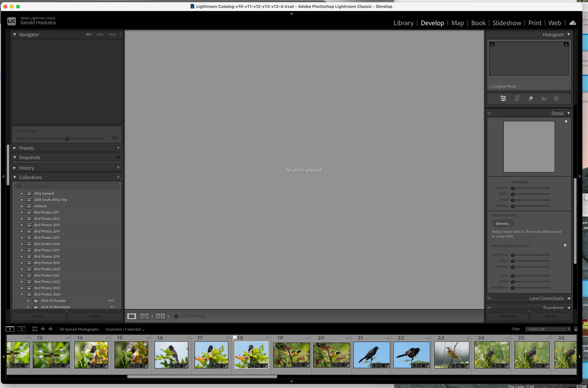The height and width of the screenshot is (388, 588).
Task: Click the add new collection plus icon
Action: (x=118, y=177)
